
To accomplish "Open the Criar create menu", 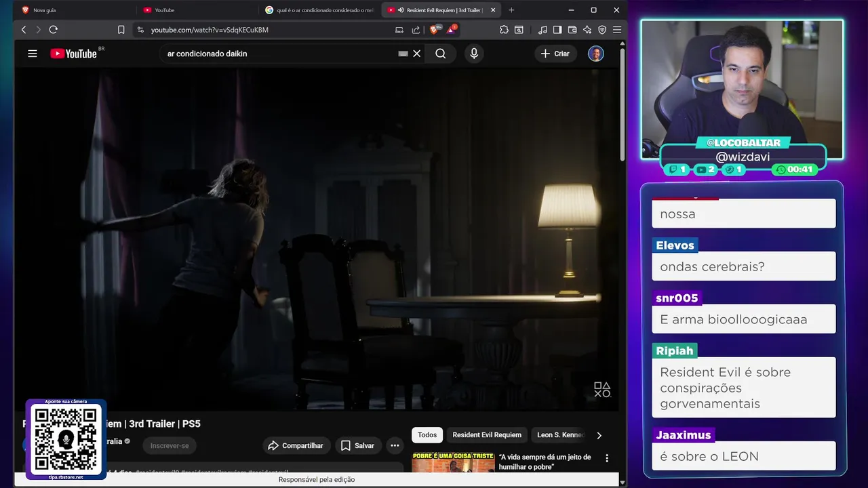I will 555,54.
